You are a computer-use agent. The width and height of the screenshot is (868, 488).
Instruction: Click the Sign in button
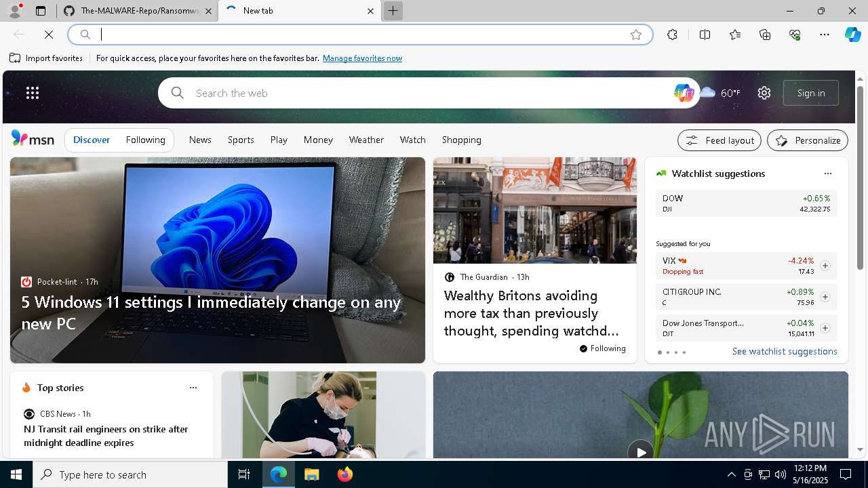[811, 93]
